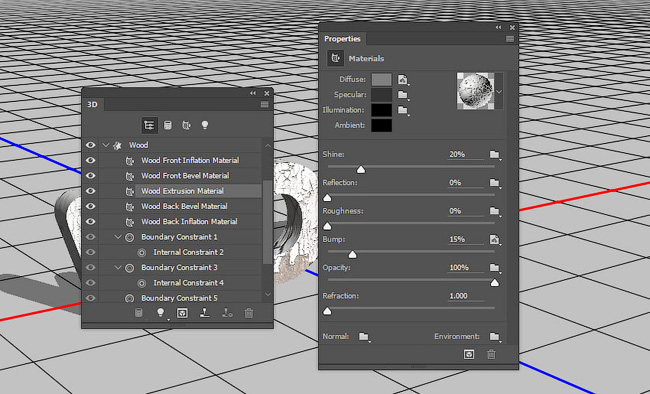Click the Bump texture file icon
The height and width of the screenshot is (394, 650).
(495, 239)
